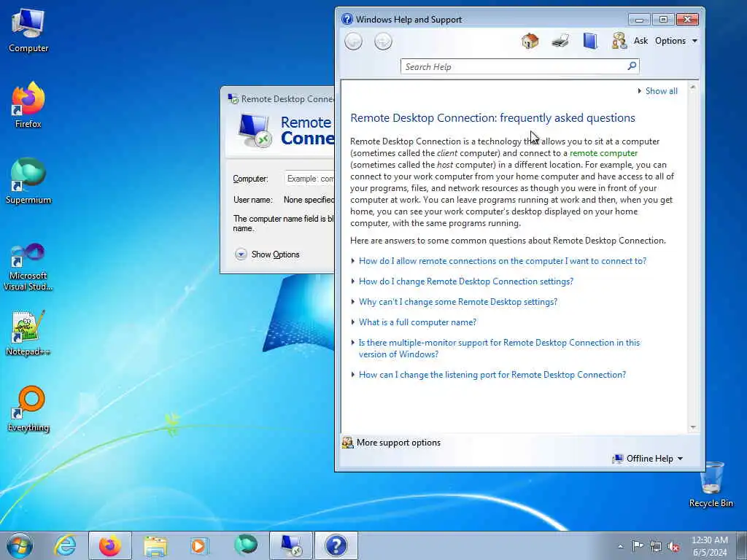
Task: Select the Everything desktop shortcut
Action: (28, 408)
